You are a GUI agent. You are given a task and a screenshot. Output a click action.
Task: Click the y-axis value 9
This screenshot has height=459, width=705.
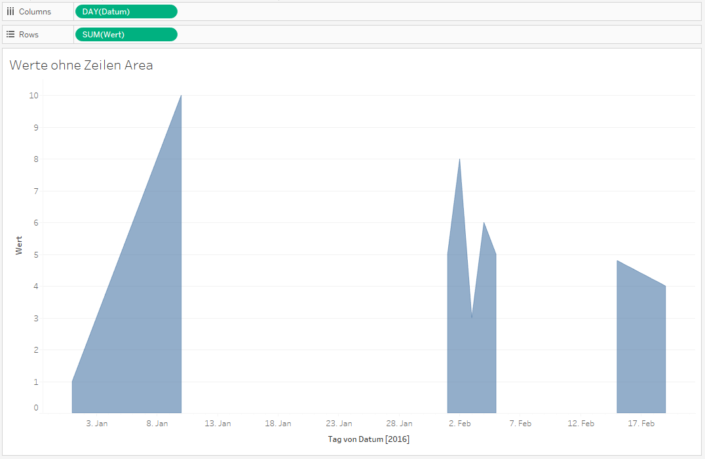pyautogui.click(x=36, y=127)
